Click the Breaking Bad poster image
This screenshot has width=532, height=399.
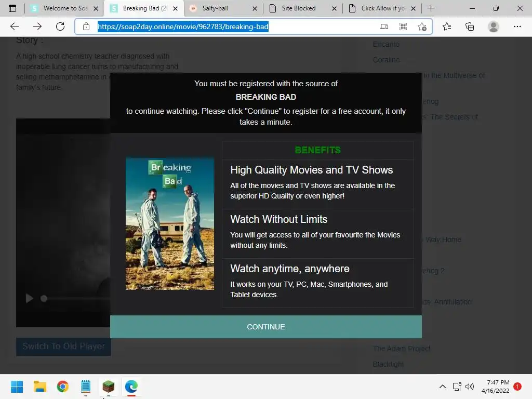pos(170,223)
